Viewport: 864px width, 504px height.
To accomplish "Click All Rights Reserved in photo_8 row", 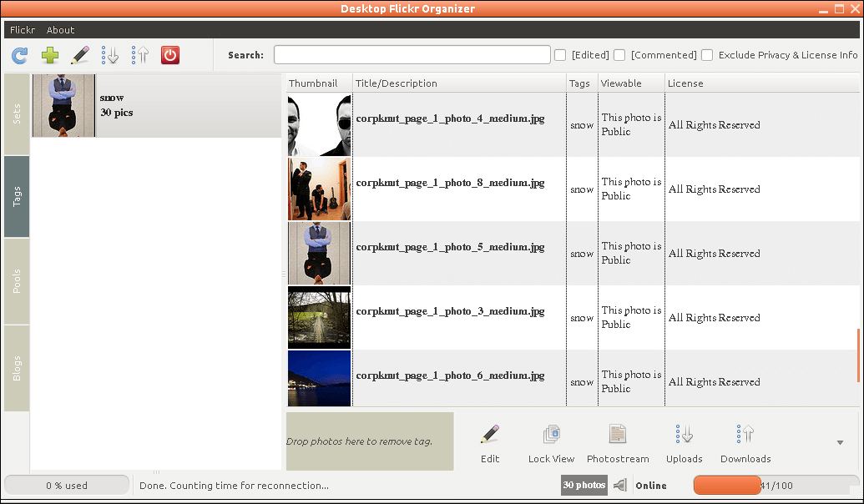I will (x=714, y=189).
